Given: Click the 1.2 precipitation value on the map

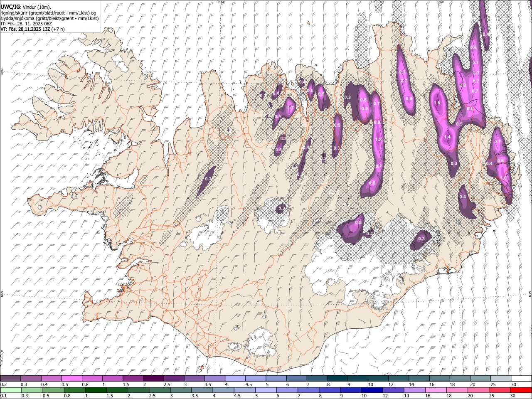Looking at the screenshot, I should (378, 140).
